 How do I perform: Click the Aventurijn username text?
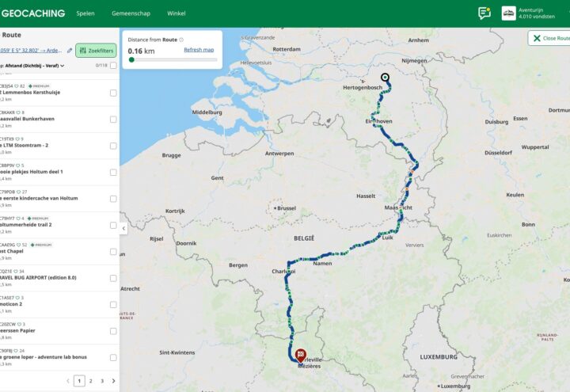click(x=530, y=10)
